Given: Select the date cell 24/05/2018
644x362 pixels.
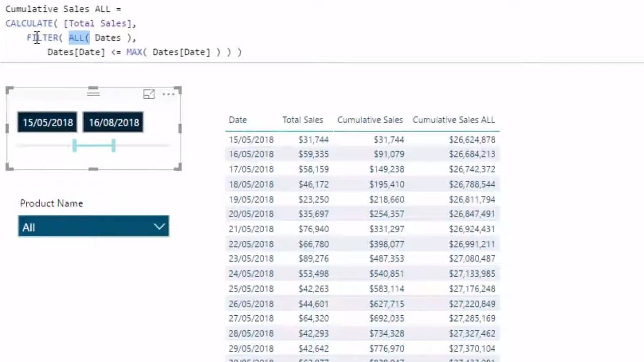Looking at the screenshot, I should click(x=251, y=274).
